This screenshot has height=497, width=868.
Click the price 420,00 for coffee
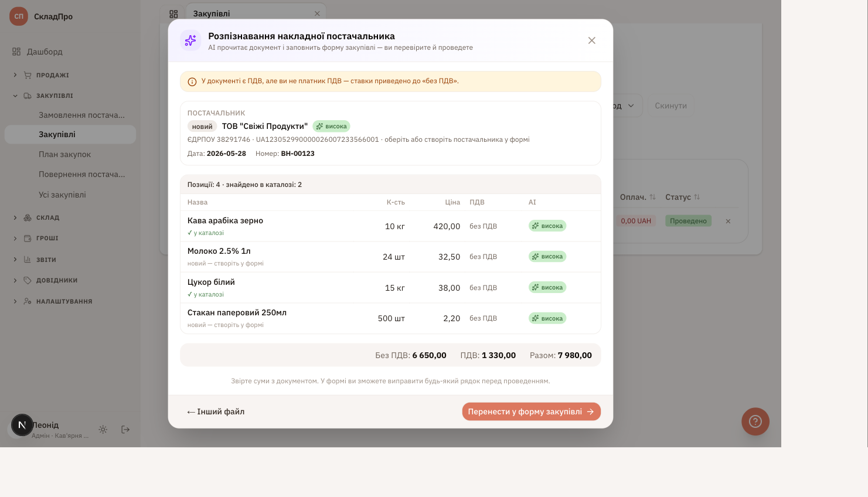(447, 226)
